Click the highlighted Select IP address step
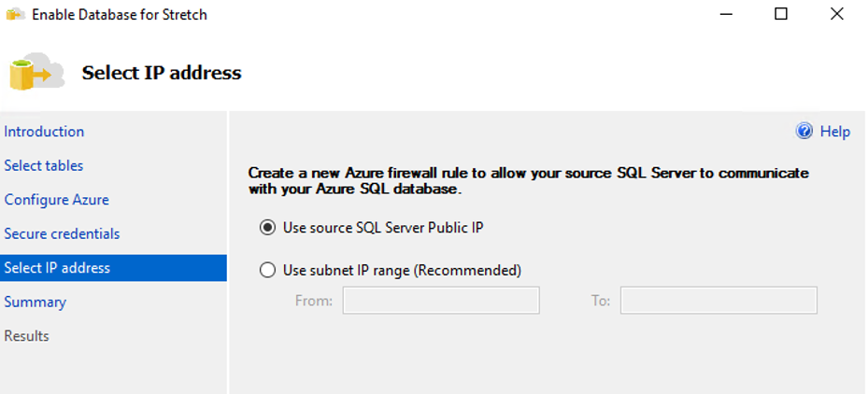The image size is (868, 394). [57, 268]
